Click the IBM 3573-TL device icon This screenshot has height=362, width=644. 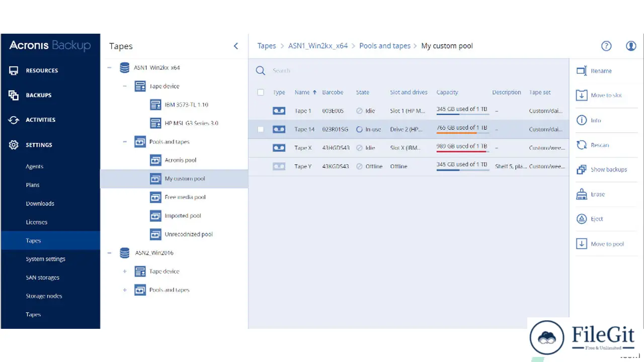[155, 105]
